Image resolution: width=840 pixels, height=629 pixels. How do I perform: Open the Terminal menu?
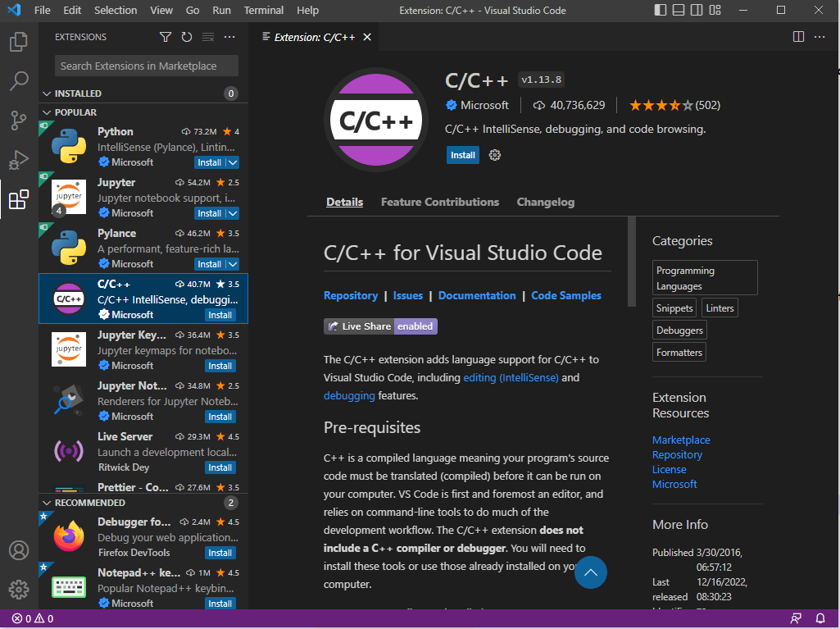click(263, 10)
